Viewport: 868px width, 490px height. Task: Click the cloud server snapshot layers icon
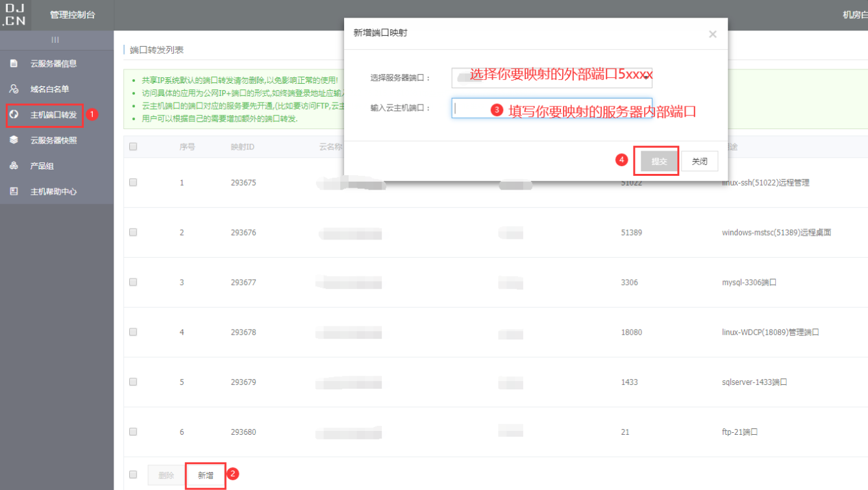[x=14, y=140]
